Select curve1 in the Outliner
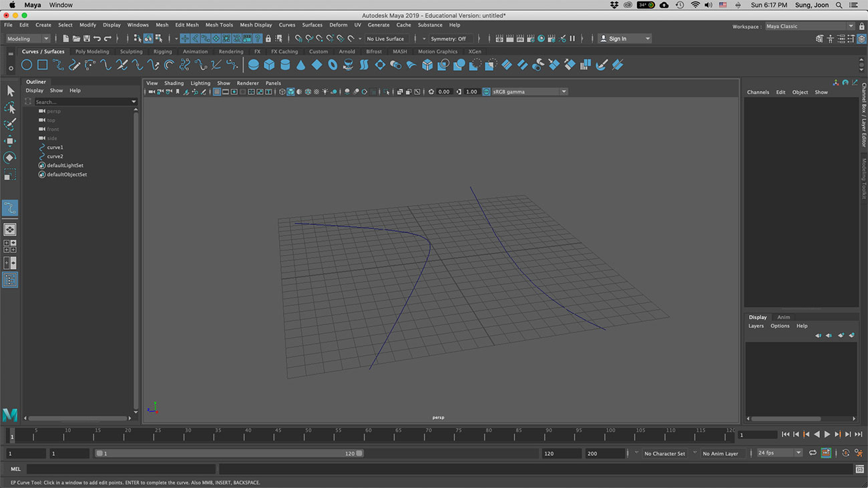 (x=55, y=147)
